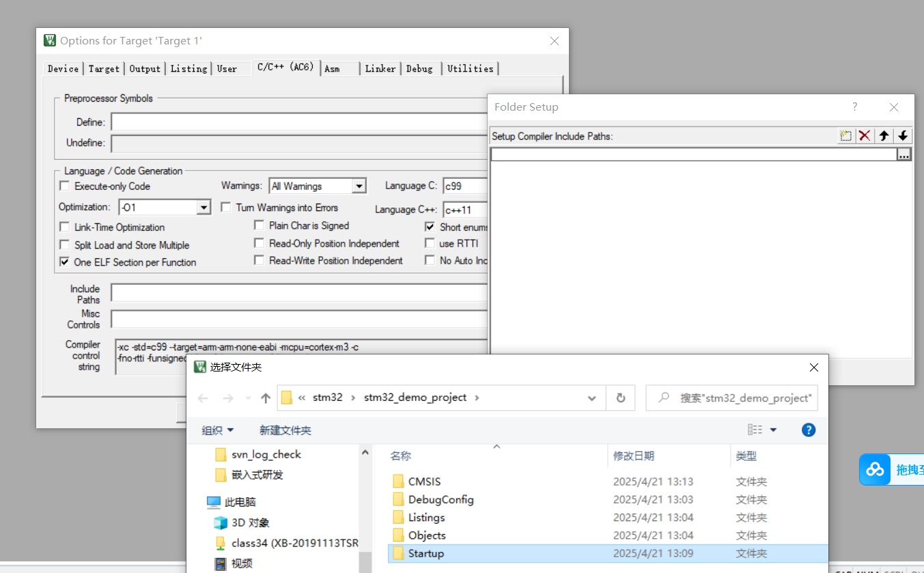Viewport: 924px width, 573px height.
Task: Click the '...' browse button in Folder Setup
Action: (x=904, y=155)
